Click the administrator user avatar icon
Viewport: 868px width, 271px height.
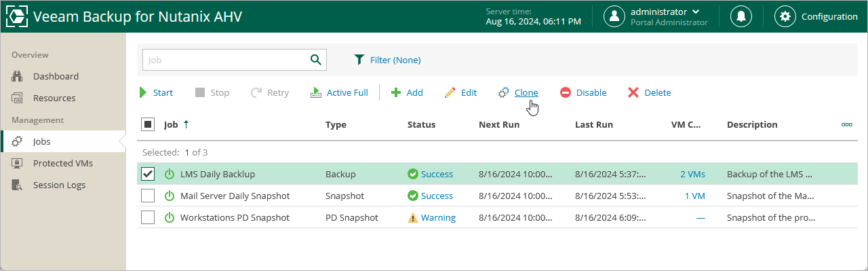click(614, 16)
